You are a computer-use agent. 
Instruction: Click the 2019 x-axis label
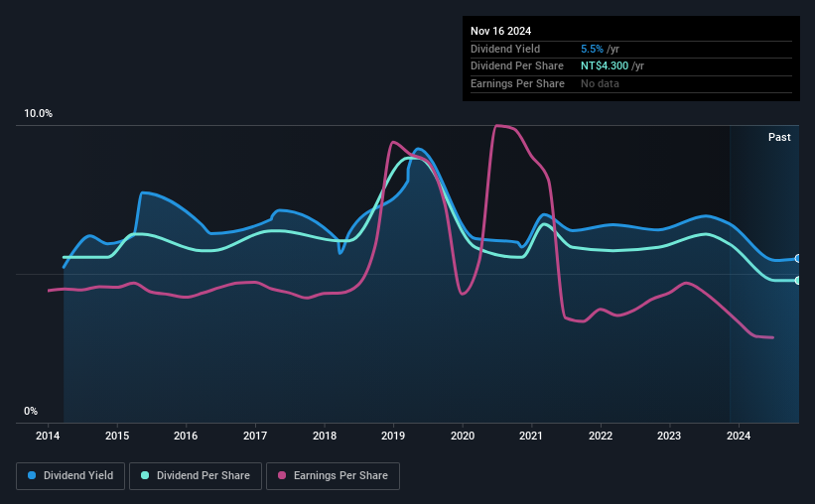pyautogui.click(x=393, y=436)
